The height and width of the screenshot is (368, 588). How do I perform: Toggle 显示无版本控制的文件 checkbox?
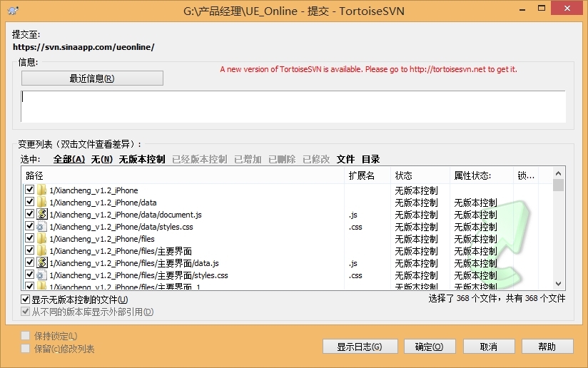[x=26, y=300]
